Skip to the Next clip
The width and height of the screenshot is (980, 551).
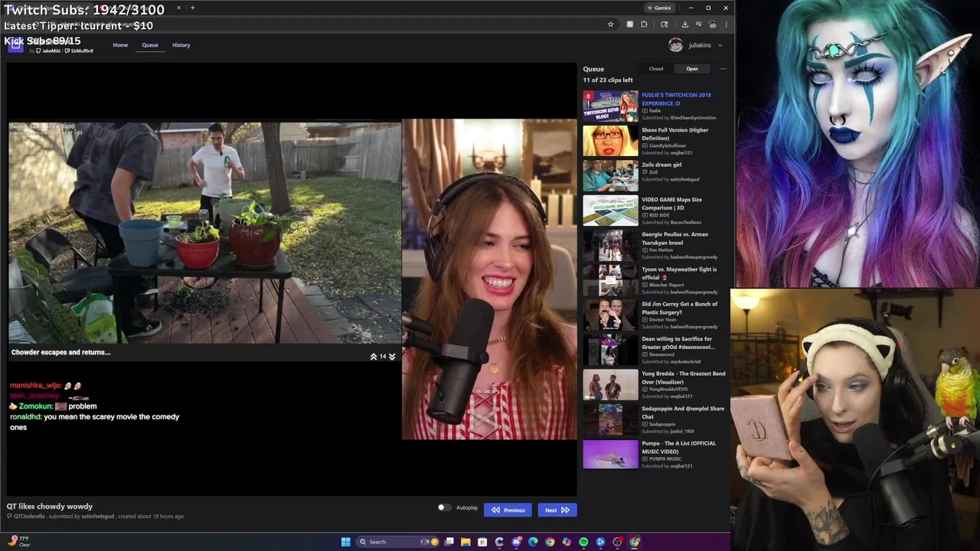pyautogui.click(x=557, y=510)
